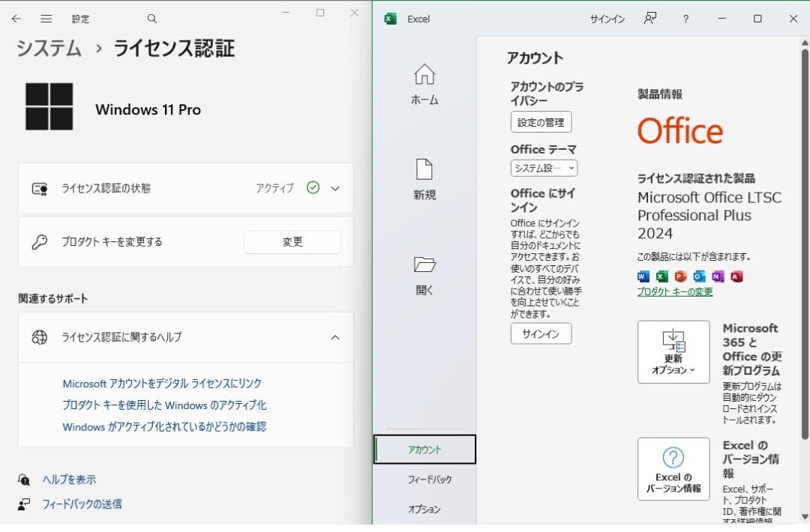Open 新規 in Excel sidebar
Screen dimensions: 810x532
point(424,180)
